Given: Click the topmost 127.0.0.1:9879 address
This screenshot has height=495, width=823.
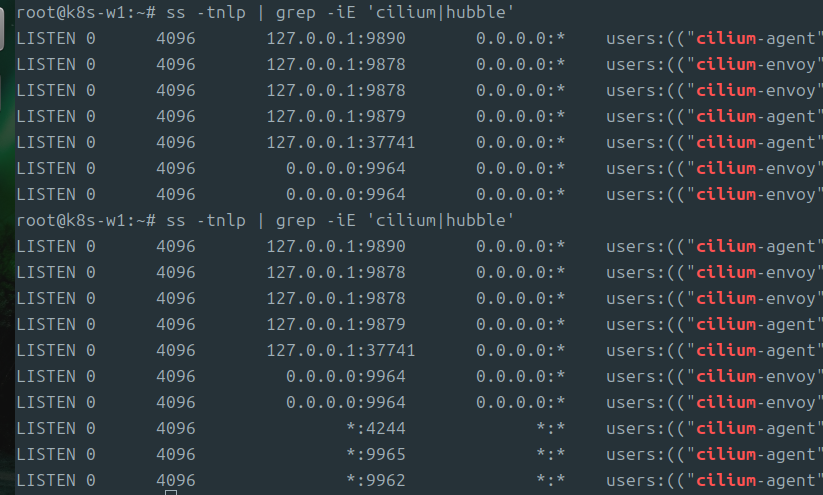Looking at the screenshot, I should pyautogui.click(x=336, y=117).
